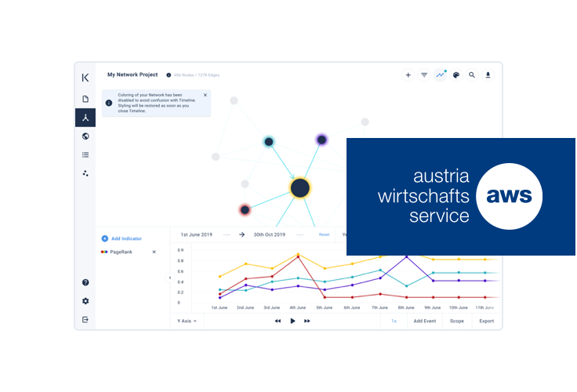Screen dimensions: 577x392
Task: Click the yellow line point at 4th June
Action: pos(298,254)
